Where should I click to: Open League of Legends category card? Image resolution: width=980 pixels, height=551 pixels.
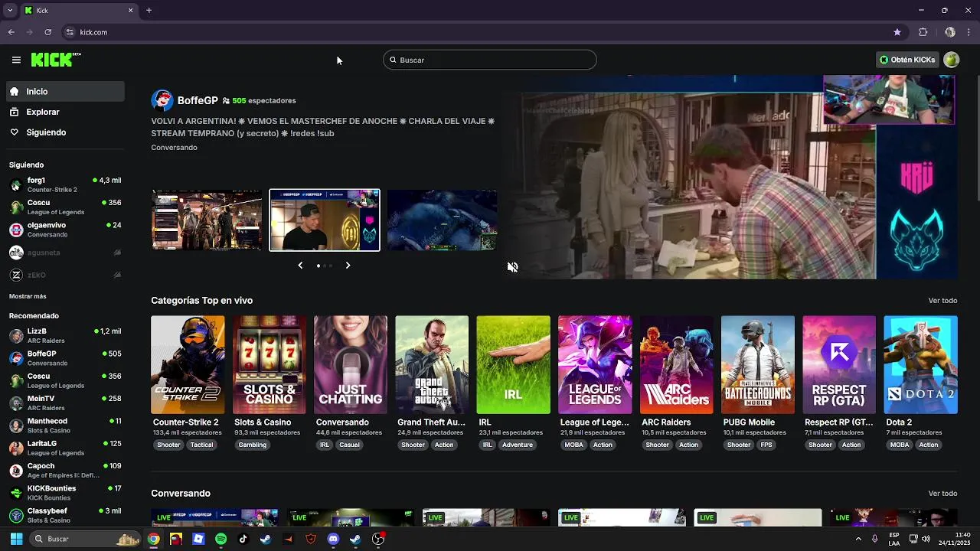pos(595,365)
